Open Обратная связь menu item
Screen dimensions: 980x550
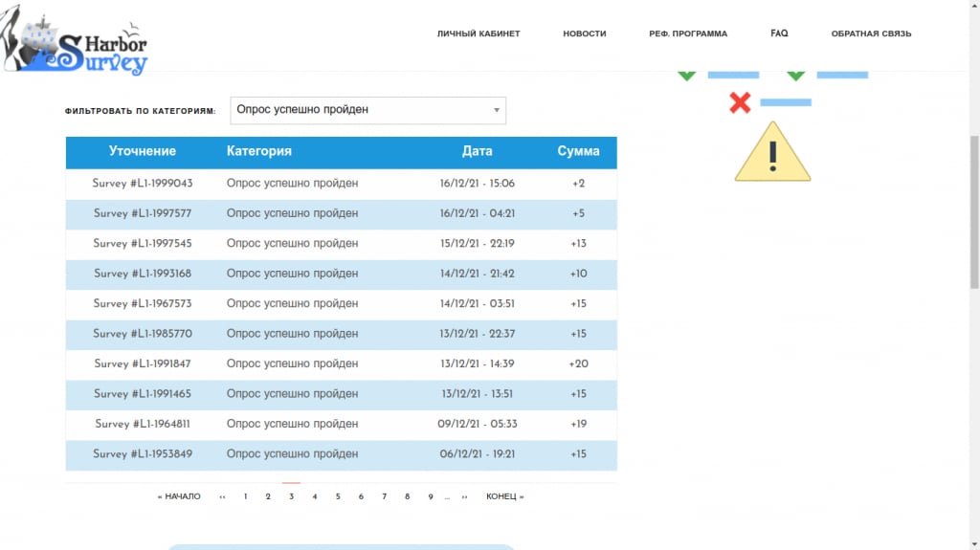pos(871,33)
